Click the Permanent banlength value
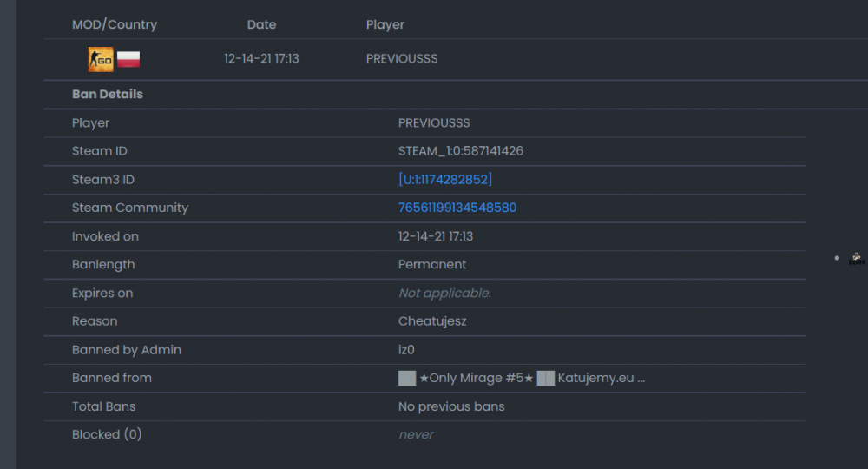The image size is (868, 469). point(432,265)
